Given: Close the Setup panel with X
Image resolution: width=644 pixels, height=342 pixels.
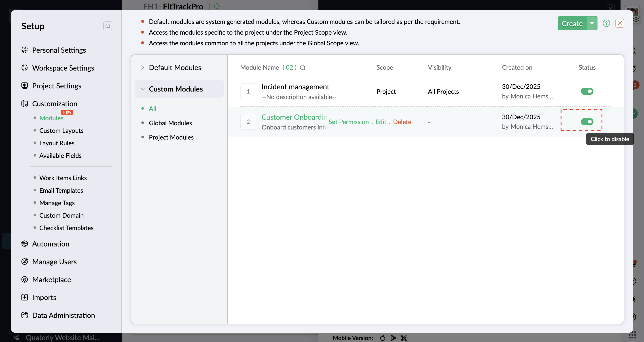Looking at the screenshot, I should (x=620, y=23).
